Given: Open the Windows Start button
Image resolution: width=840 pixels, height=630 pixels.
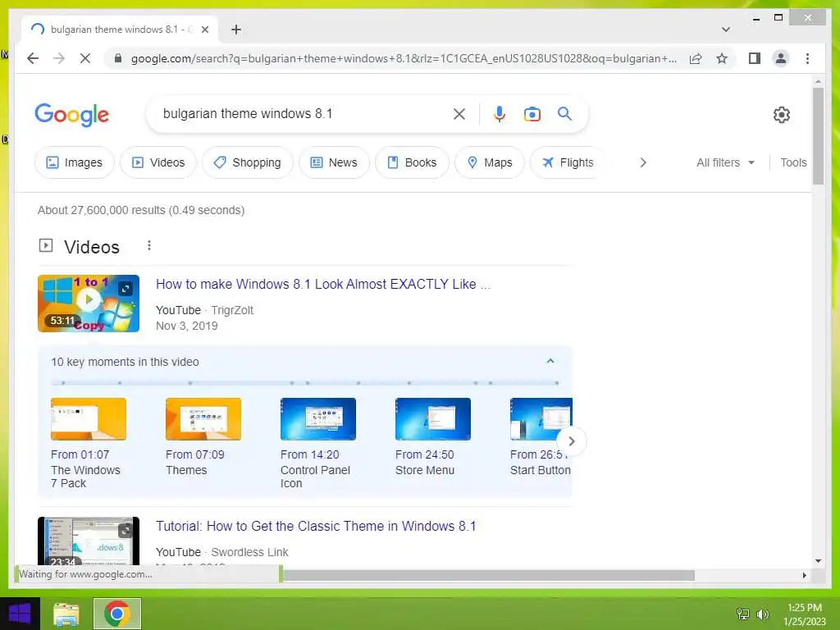Looking at the screenshot, I should (x=20, y=614).
